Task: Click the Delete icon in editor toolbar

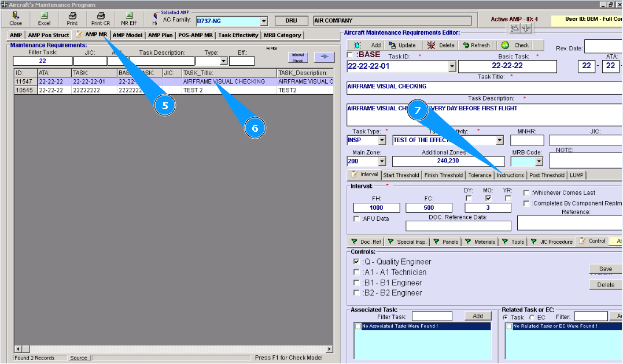Action: click(x=431, y=45)
